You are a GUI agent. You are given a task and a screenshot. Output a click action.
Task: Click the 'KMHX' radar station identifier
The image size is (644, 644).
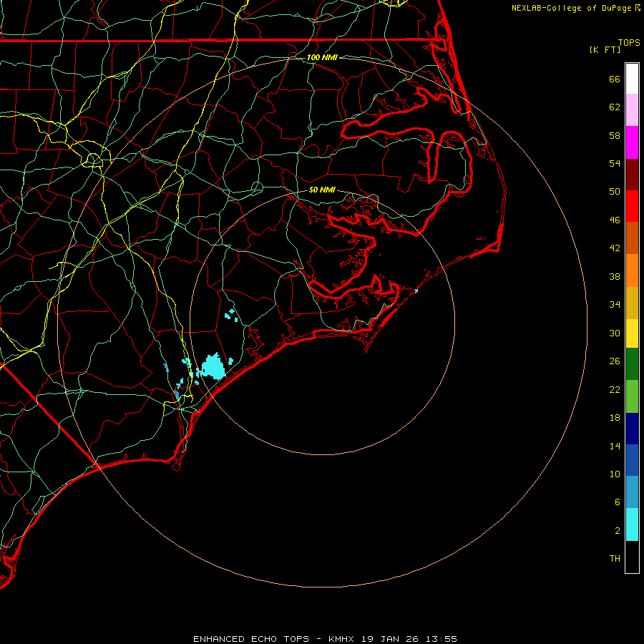[343, 639]
